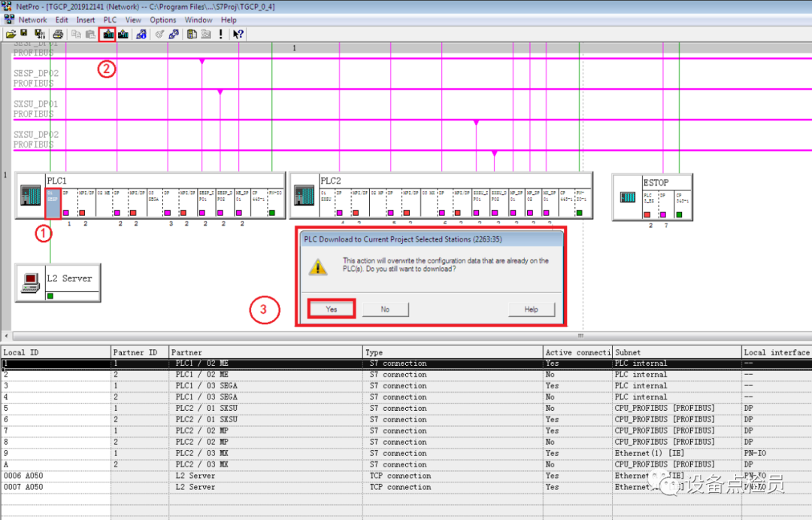Click the Copy toolbar icon
This screenshot has width=812, height=520.
pos(76,34)
